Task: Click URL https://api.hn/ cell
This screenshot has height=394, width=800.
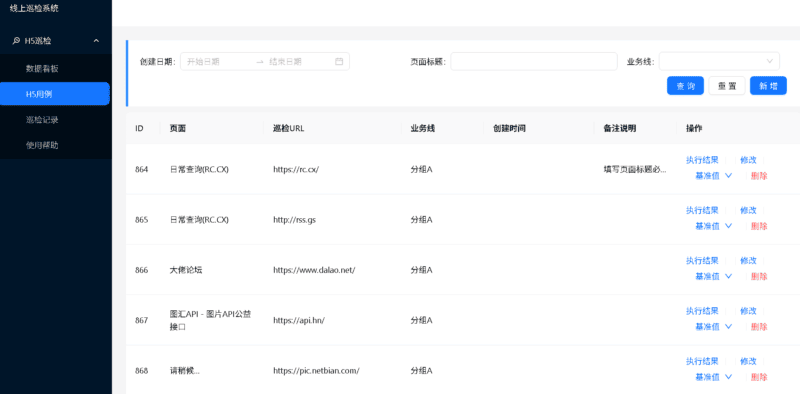Action: 299,321
